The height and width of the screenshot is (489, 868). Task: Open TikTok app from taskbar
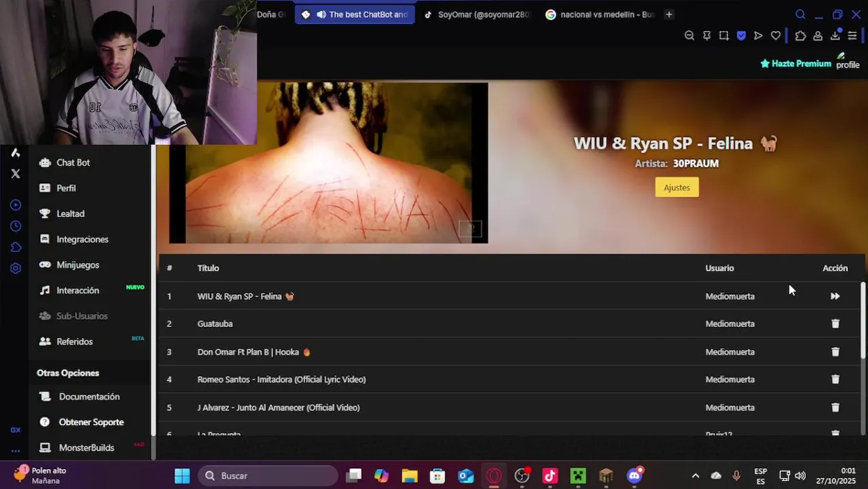pos(549,475)
